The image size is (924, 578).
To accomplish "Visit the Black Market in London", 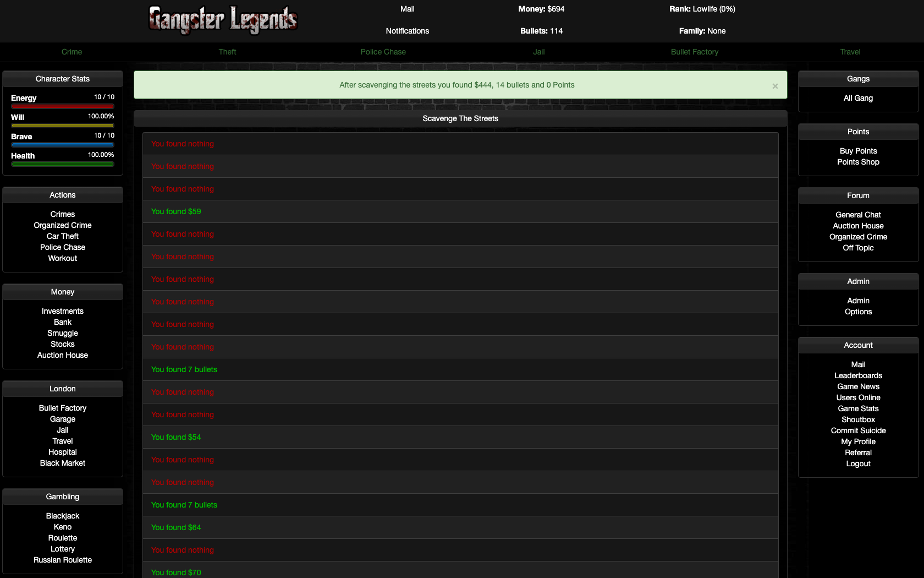I will pos(63,463).
